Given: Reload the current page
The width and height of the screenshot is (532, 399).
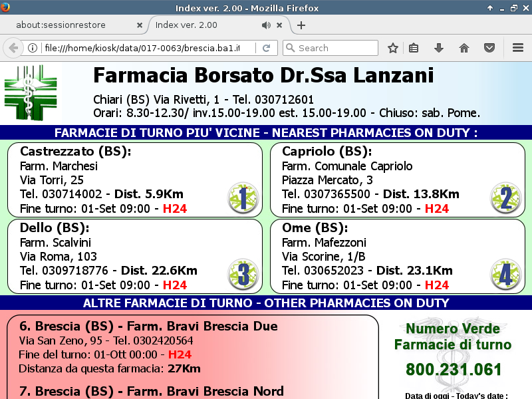Looking at the screenshot, I should click(266, 48).
